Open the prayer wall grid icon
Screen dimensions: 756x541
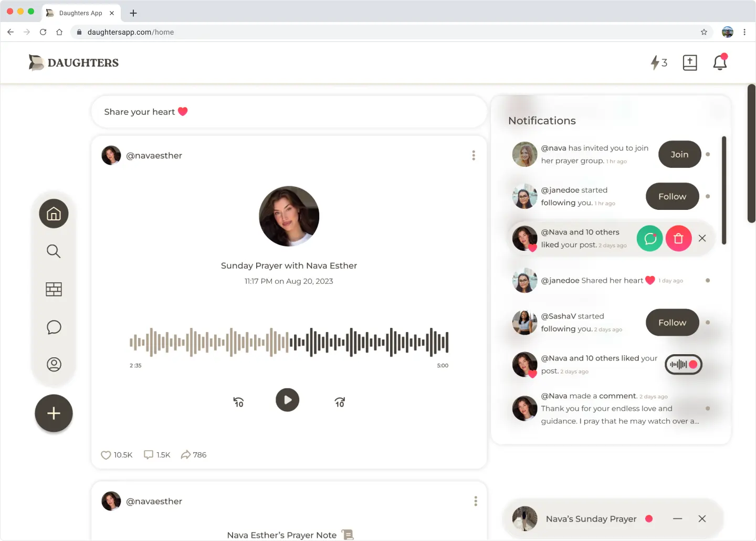pyautogui.click(x=54, y=289)
